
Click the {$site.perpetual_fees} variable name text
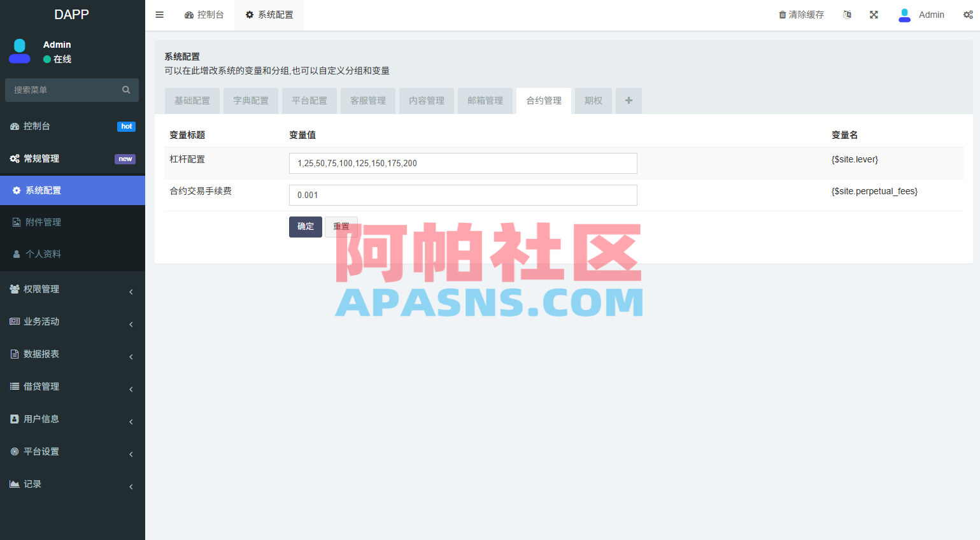click(874, 191)
